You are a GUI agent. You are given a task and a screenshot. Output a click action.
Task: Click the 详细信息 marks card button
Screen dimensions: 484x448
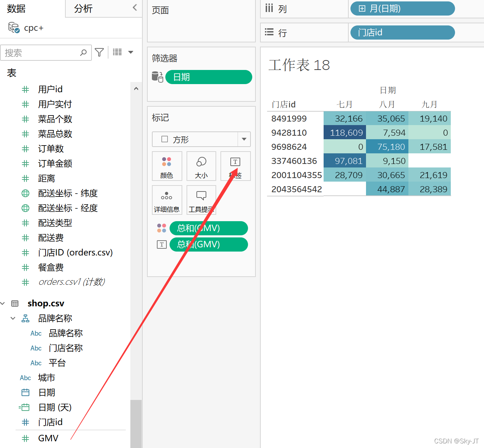coord(167,200)
